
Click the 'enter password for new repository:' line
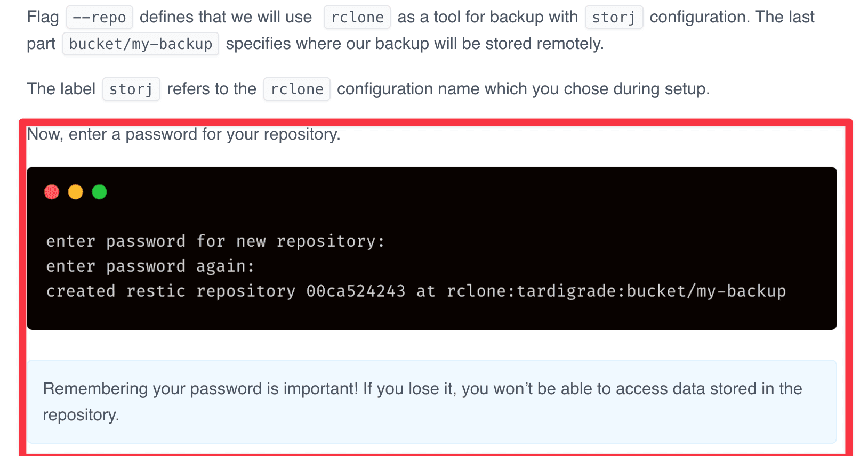215,241
